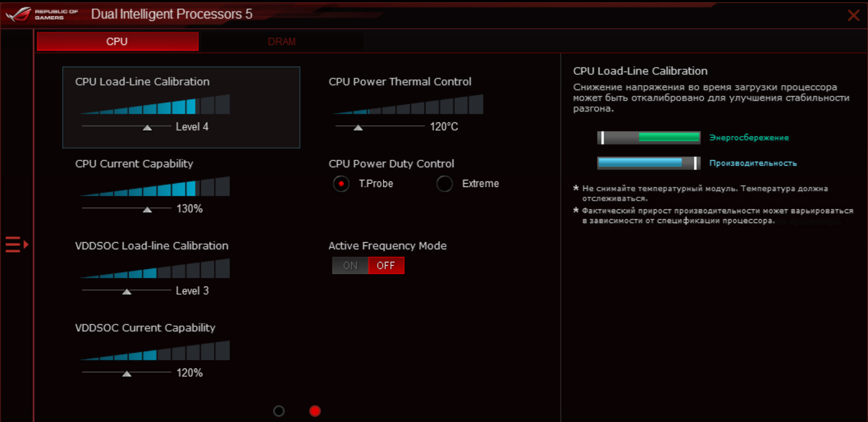
Task: Select the Extreme radio button
Action: 445,184
